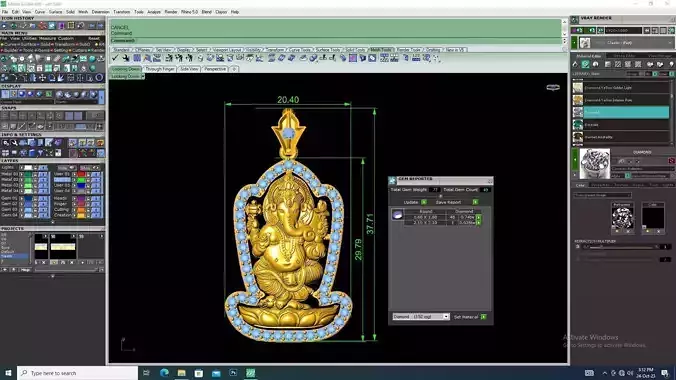Open the Diamond material dropdown in Gem Reporter
The image size is (676, 380).
pyautogui.click(x=421, y=317)
